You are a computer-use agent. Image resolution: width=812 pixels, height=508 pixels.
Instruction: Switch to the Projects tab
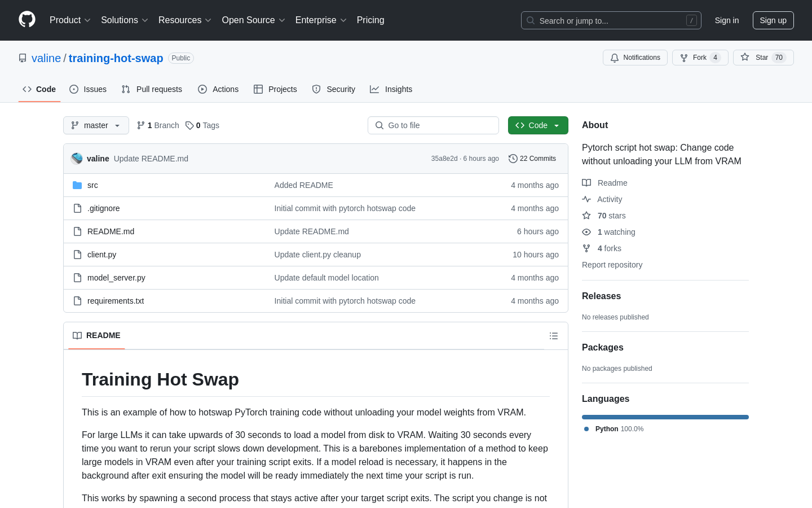(275, 89)
